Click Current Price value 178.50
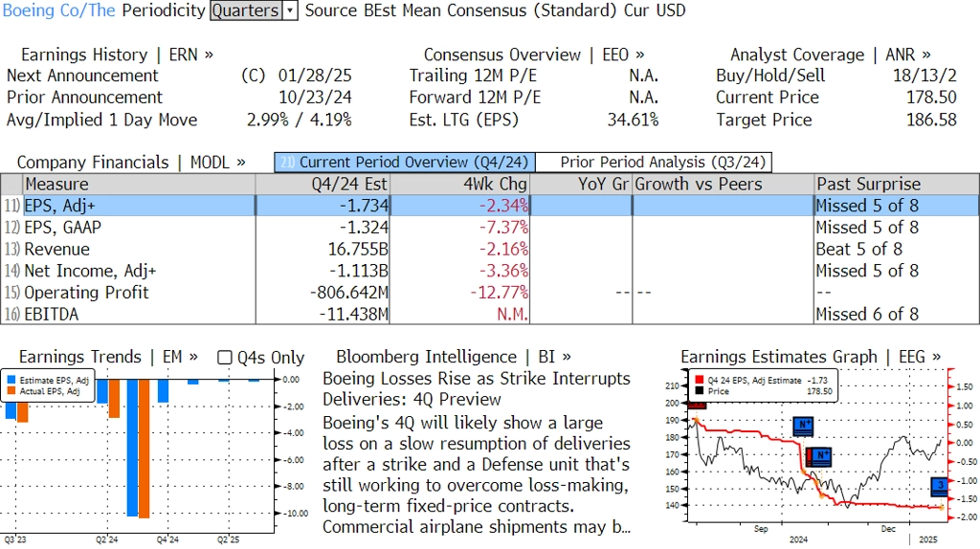Viewport: 980px width, 549px height. point(931,98)
